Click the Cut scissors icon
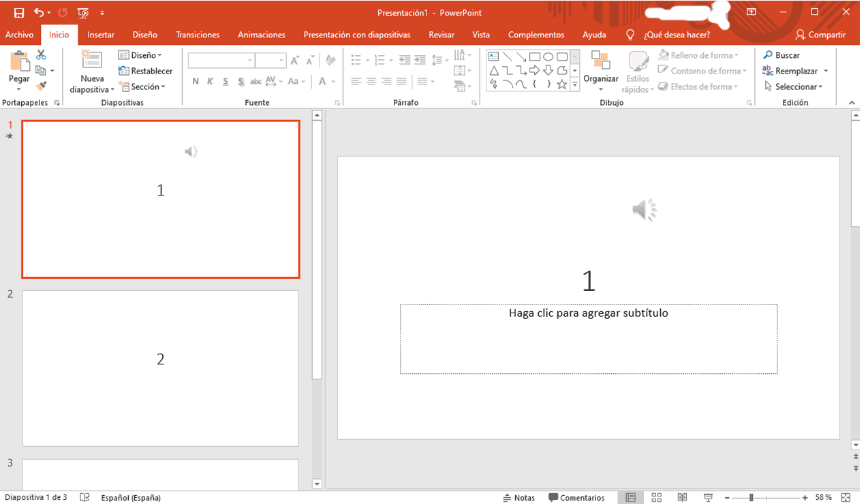The image size is (868, 504). pyautogui.click(x=41, y=55)
